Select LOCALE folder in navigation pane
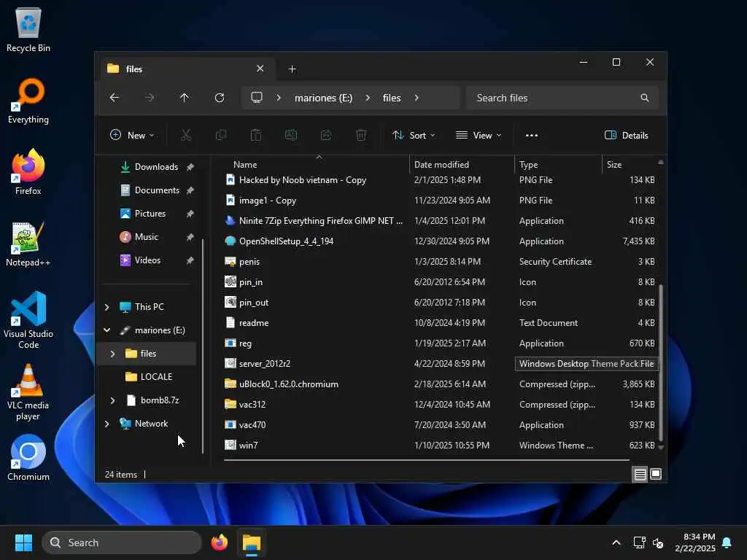This screenshot has height=560, width=747. [x=147, y=377]
